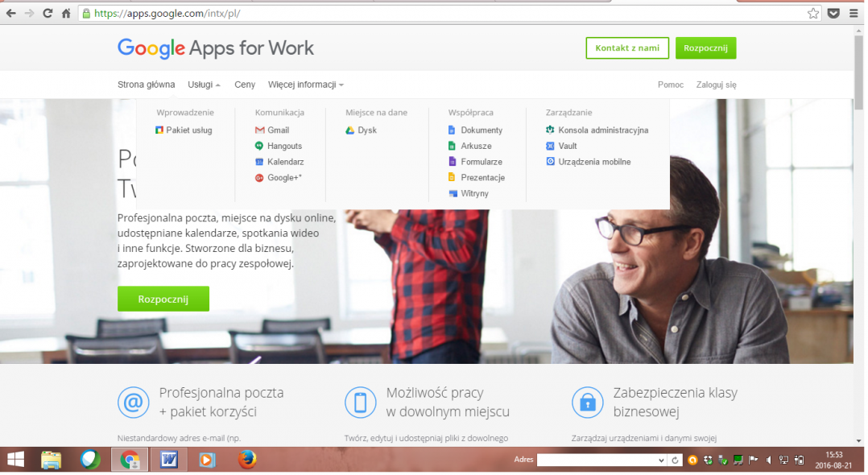868x475 pixels.
Task: Click the Dysk drive icon
Action: pyautogui.click(x=349, y=130)
